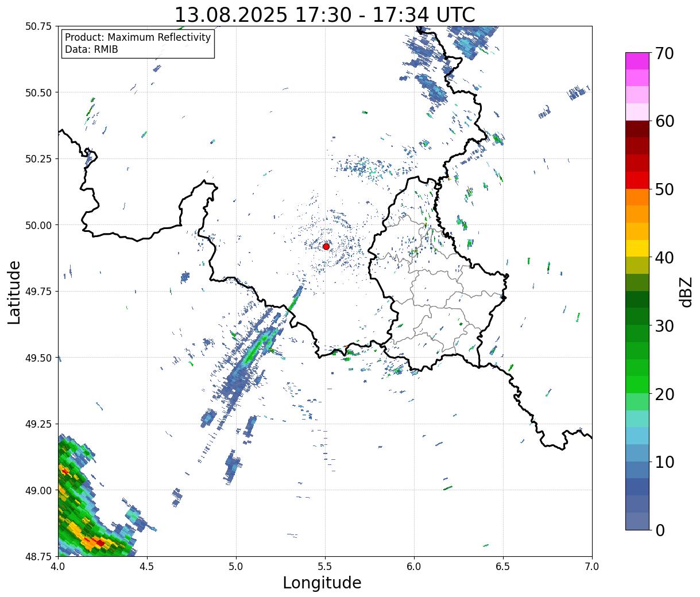Click the dark maroon colorbar swatch below 60
The width and height of the screenshot is (700, 597).
click(637, 129)
